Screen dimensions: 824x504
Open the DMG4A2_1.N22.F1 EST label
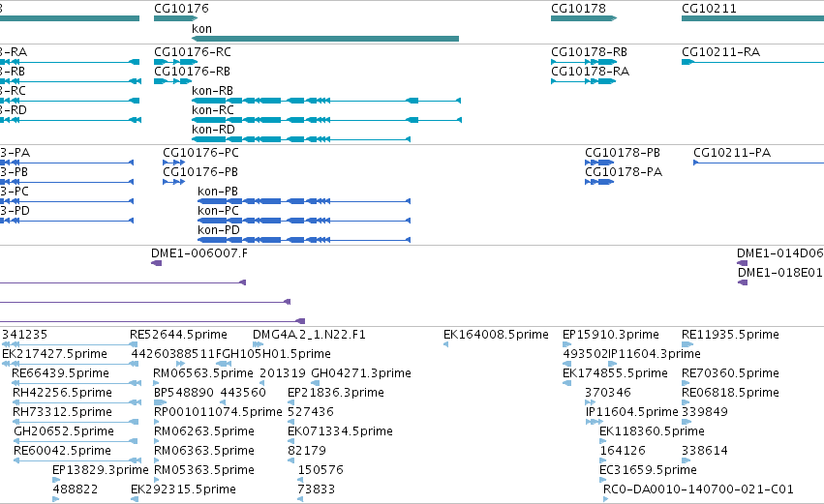click(309, 335)
